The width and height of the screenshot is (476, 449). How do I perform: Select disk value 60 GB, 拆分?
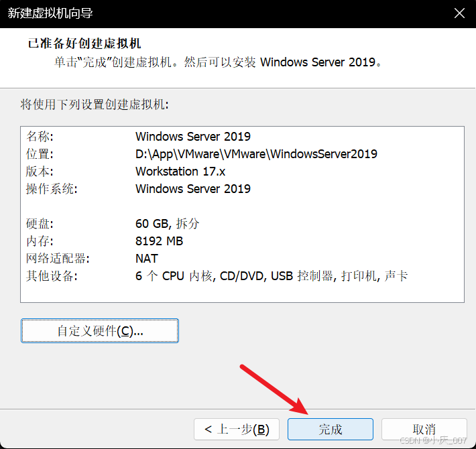coord(167,224)
